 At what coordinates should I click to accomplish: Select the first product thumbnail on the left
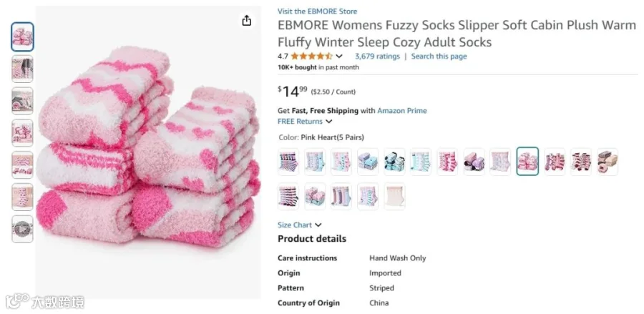pyautogui.click(x=23, y=37)
